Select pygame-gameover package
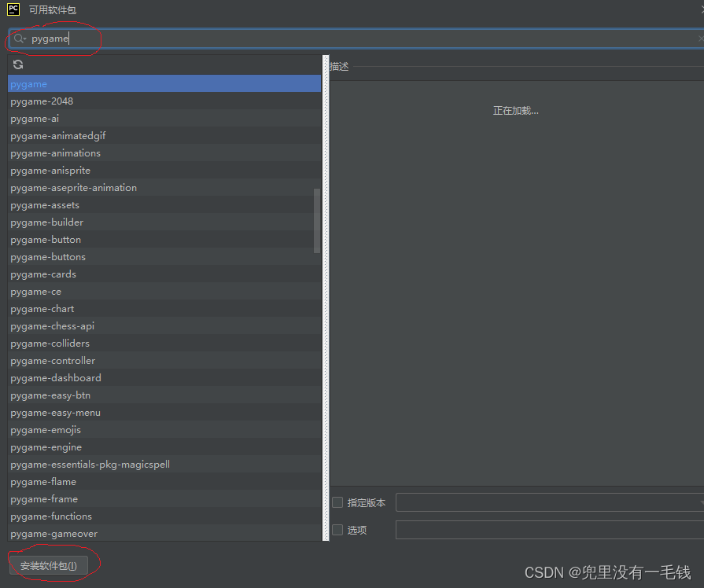Screen dimensions: 704x588 tap(164, 533)
